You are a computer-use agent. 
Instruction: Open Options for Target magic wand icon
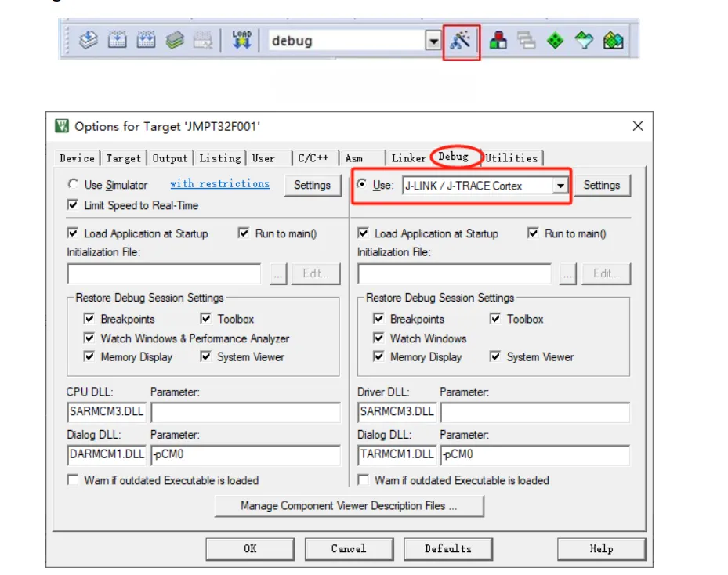coord(461,41)
